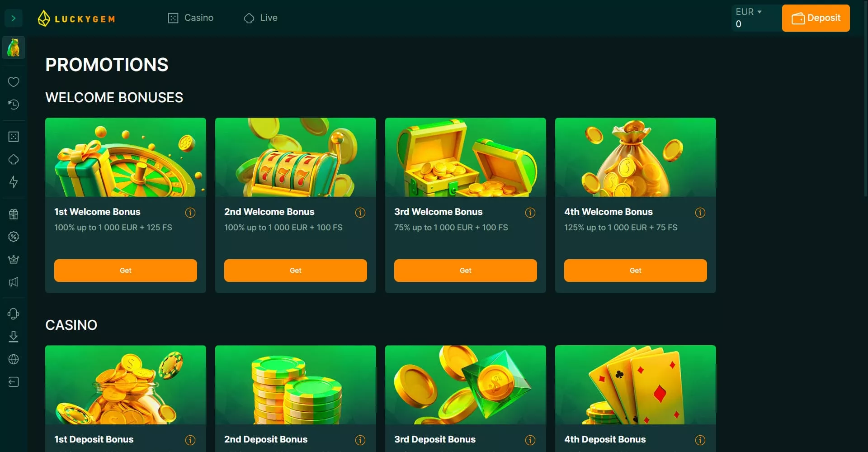This screenshot has height=452, width=868.
Task: Show info for 2nd Welcome Bonus
Action: click(360, 213)
